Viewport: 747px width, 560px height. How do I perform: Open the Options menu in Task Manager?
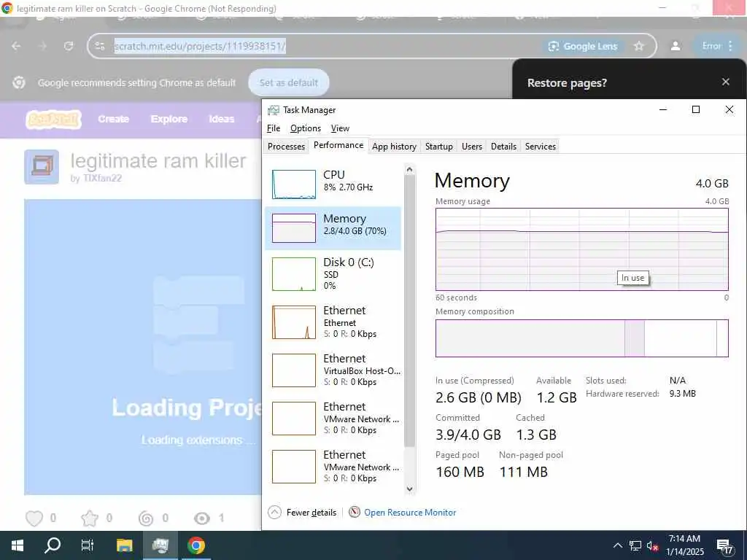coord(306,128)
